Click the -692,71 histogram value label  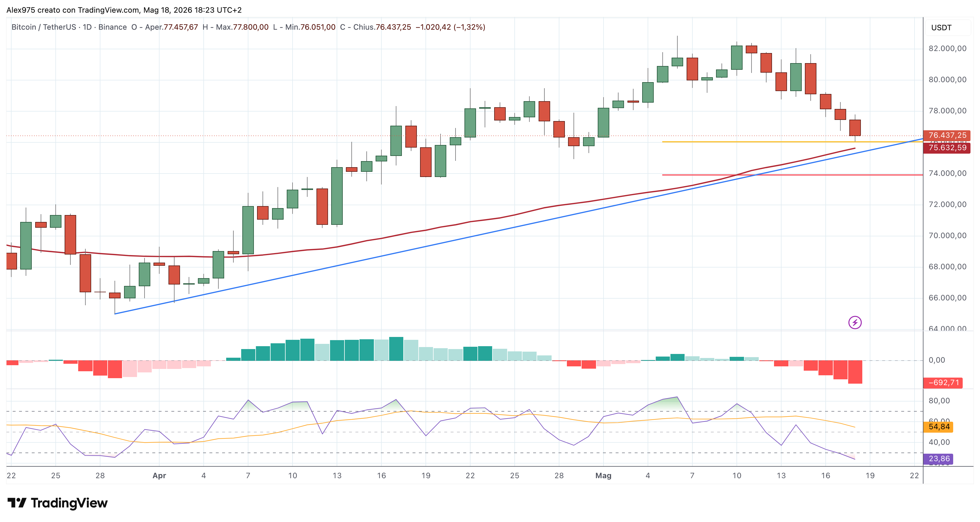tap(943, 382)
